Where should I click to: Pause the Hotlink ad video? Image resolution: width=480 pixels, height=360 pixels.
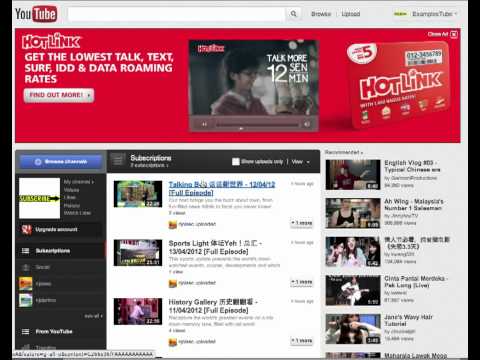204,124
